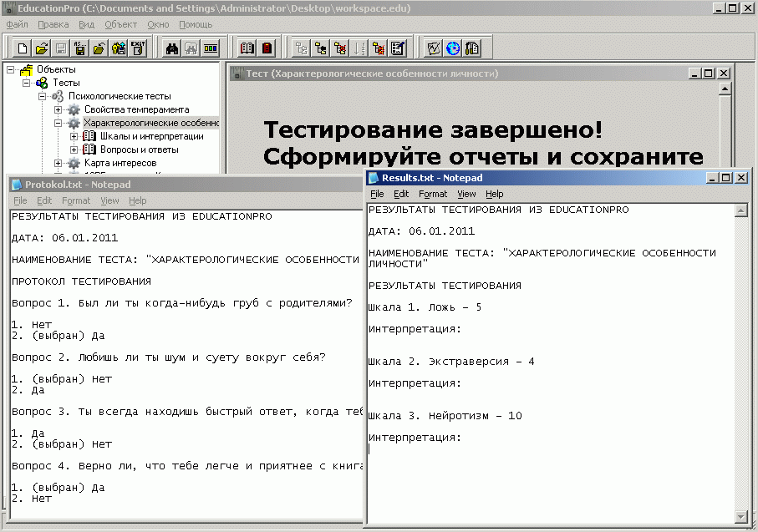Click the binoculars search icon
The width and height of the screenshot is (758, 532).
point(172,48)
